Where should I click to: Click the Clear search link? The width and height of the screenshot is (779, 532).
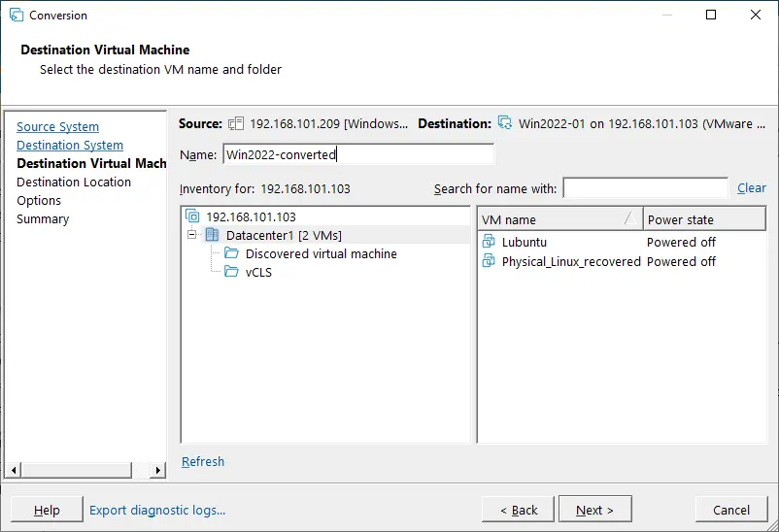pyautogui.click(x=751, y=187)
